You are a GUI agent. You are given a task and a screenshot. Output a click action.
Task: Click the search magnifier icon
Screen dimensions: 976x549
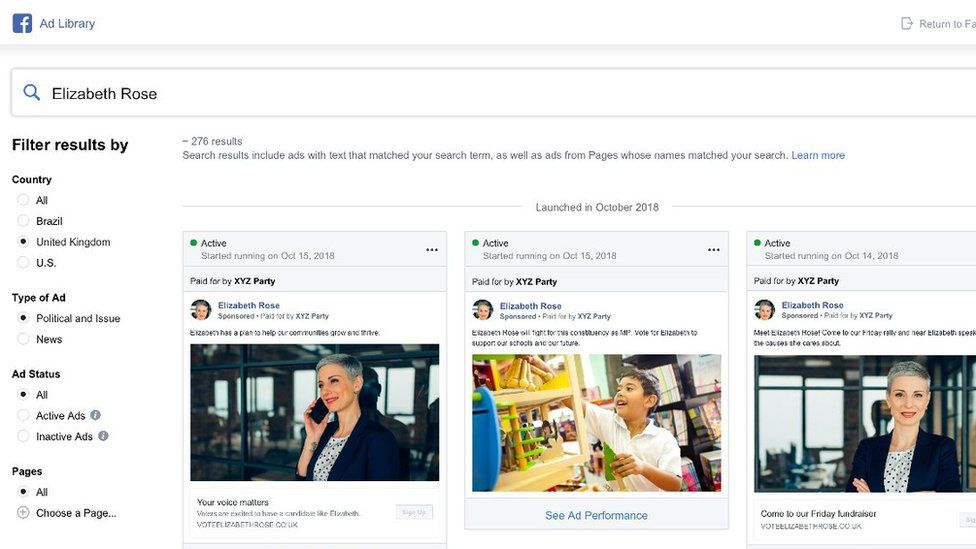(32, 93)
